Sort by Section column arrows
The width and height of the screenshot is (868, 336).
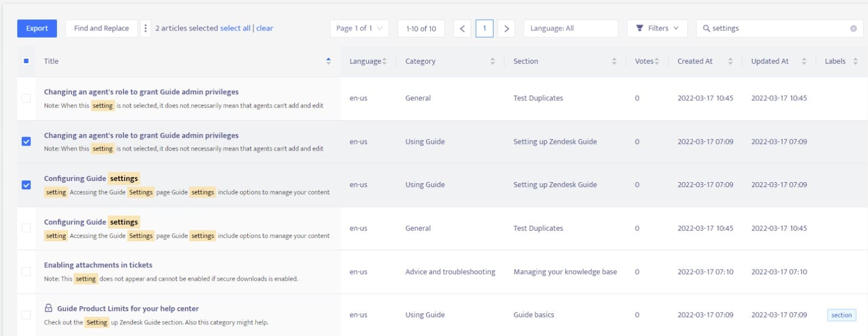click(614, 61)
